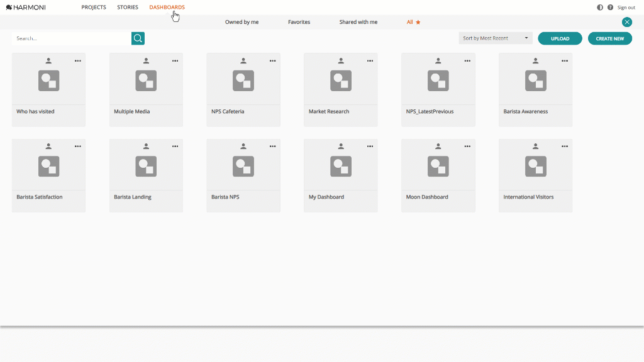Click owner icon on International Visitors card
Viewport: 644px width, 362px height.
[536, 146]
